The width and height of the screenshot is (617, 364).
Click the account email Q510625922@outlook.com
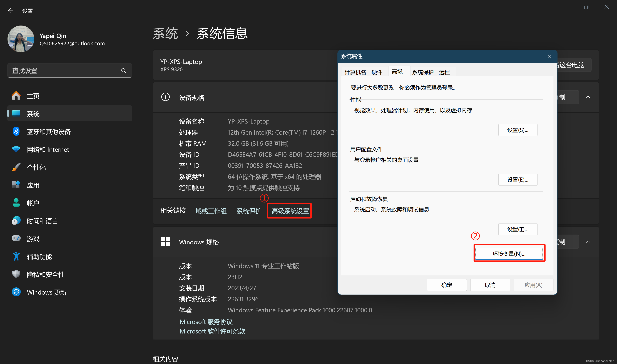click(72, 43)
